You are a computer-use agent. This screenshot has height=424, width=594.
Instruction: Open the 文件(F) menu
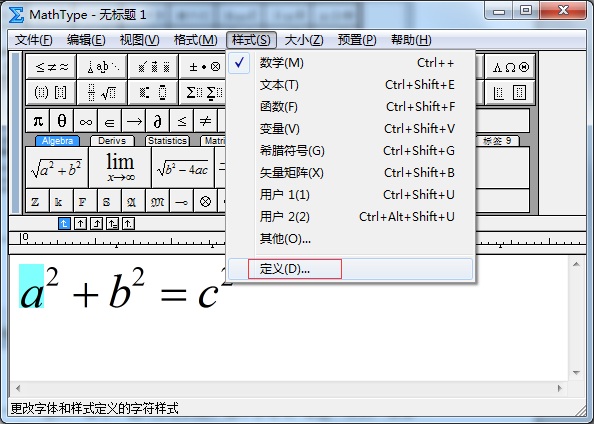pos(33,40)
